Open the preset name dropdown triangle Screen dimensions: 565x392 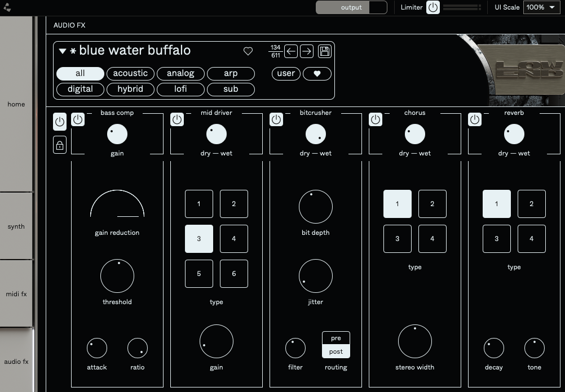click(63, 50)
